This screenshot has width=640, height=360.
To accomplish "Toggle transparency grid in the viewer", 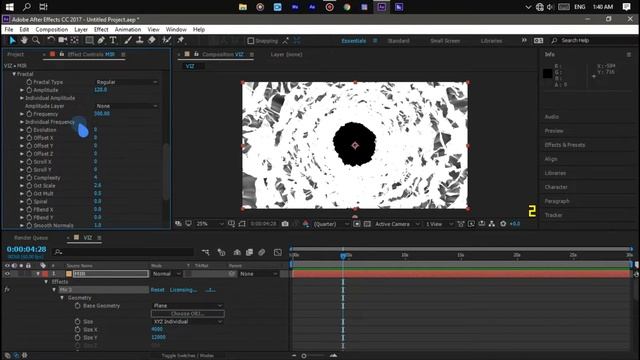I will (x=367, y=224).
